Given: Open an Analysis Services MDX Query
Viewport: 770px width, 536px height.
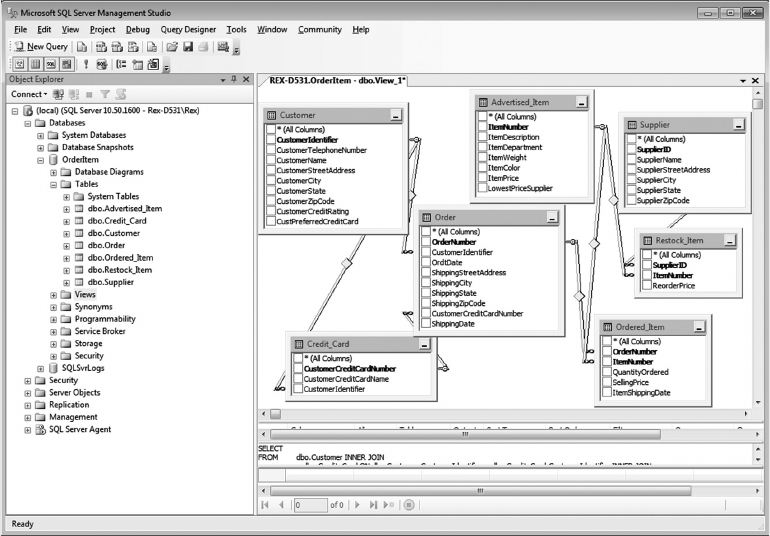Looking at the screenshot, I should click(101, 47).
